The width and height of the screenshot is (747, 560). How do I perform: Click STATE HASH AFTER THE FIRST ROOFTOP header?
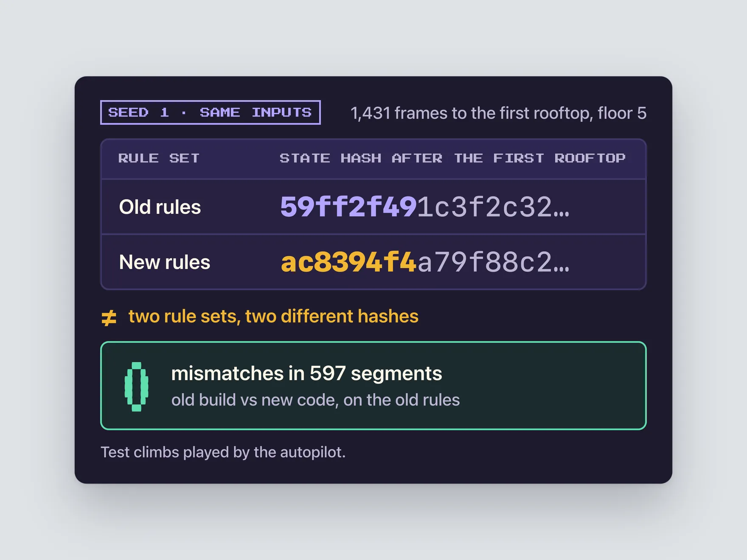pos(452,158)
